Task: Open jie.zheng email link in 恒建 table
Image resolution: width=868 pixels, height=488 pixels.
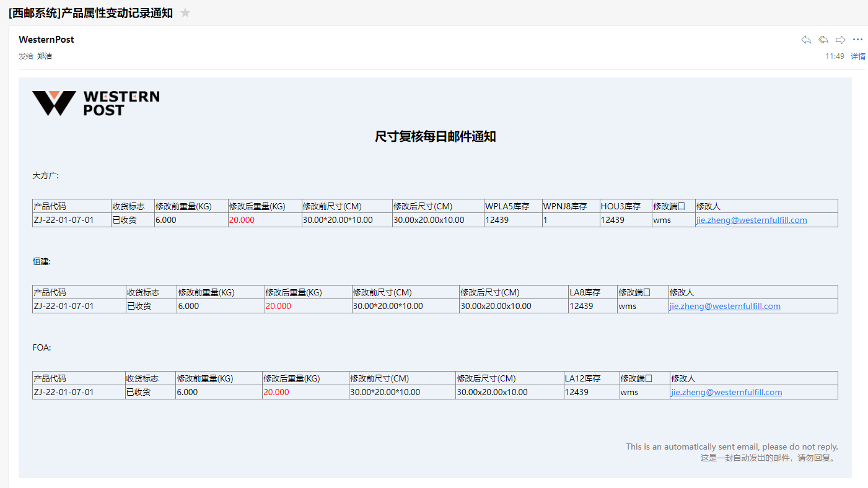Action: pyautogui.click(x=725, y=306)
